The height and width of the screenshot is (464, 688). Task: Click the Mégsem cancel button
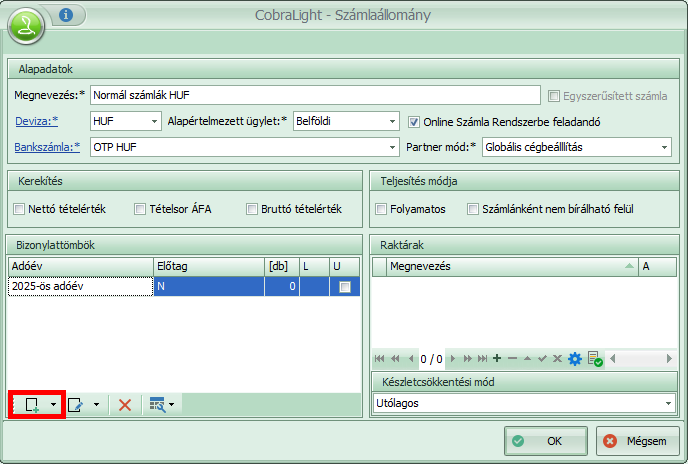pos(638,440)
